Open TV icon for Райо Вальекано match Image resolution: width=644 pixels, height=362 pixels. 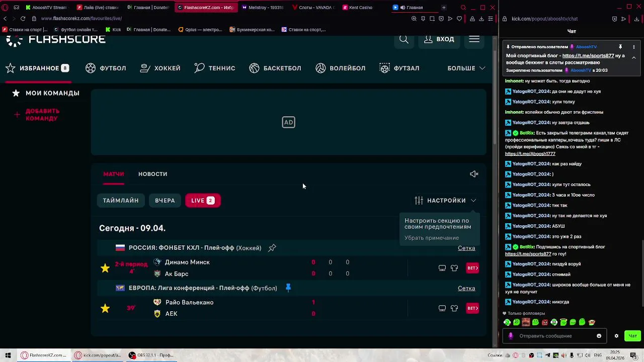(442, 308)
